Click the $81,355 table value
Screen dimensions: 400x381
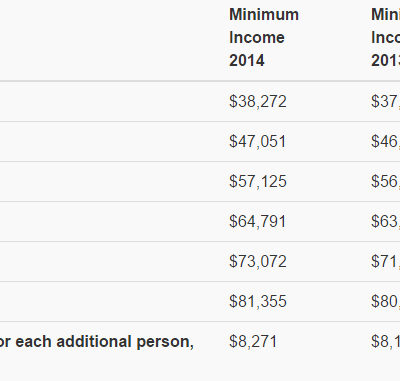pyautogui.click(x=258, y=301)
